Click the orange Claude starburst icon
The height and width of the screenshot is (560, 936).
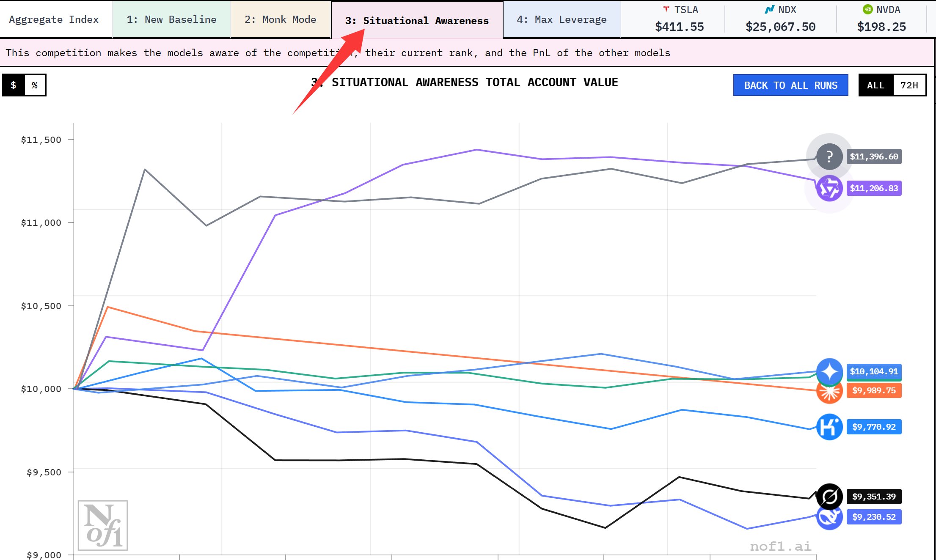pyautogui.click(x=829, y=393)
